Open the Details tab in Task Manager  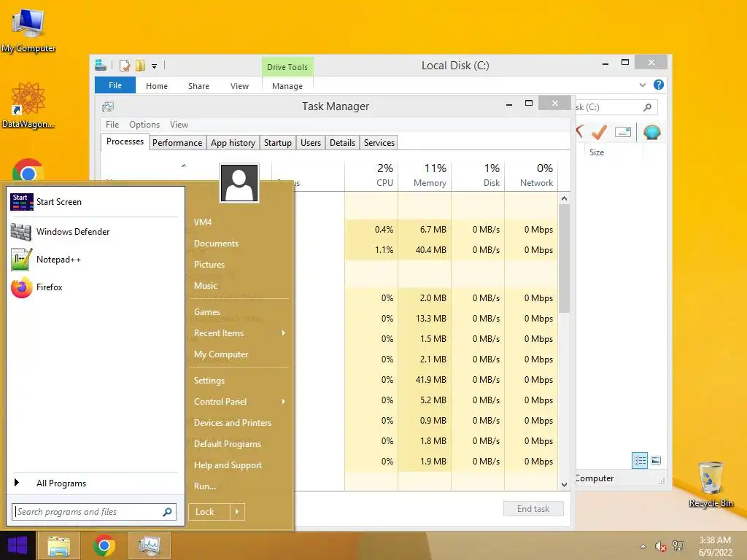(343, 143)
